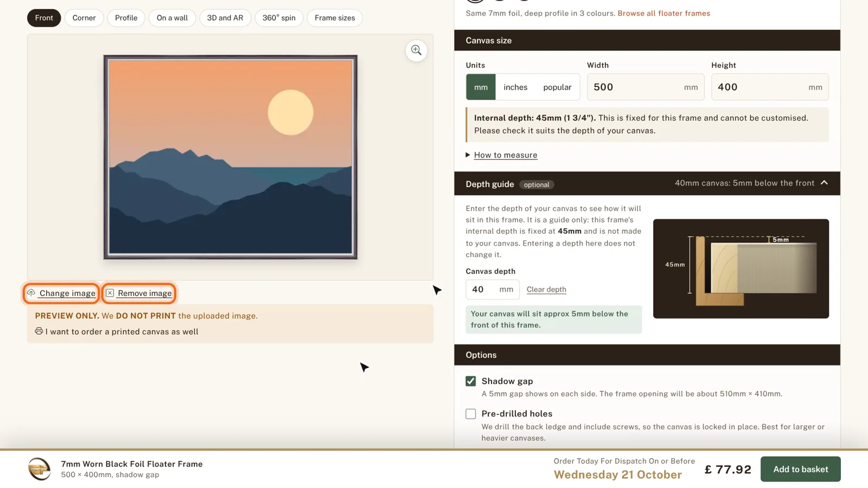
Task: Click the Depth guide section header
Action: [x=647, y=183]
